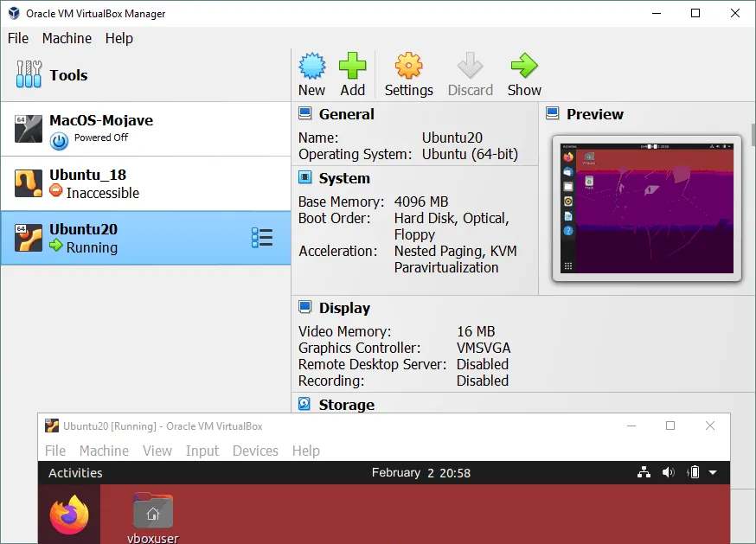This screenshot has height=544, width=756.
Task: Open Settings with the gear icon
Action: click(408, 67)
